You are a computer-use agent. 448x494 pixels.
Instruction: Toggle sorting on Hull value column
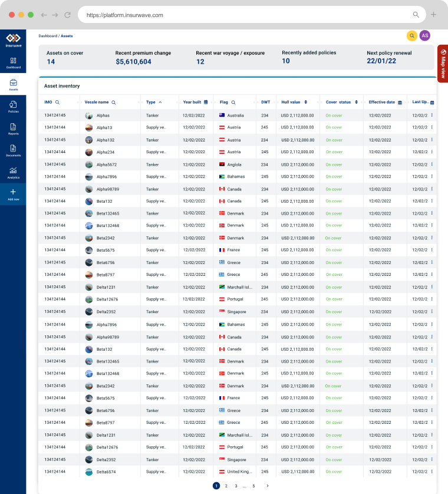coord(306,103)
